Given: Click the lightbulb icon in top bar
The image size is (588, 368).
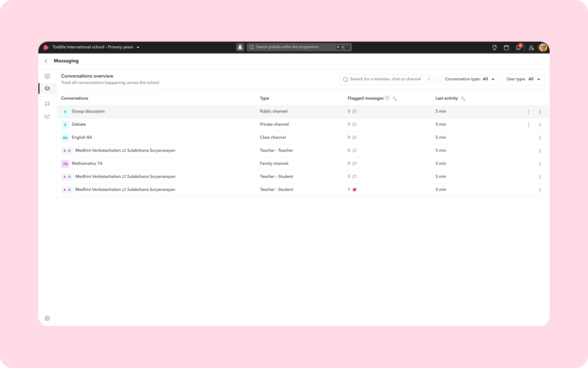Looking at the screenshot, I should coord(495,48).
